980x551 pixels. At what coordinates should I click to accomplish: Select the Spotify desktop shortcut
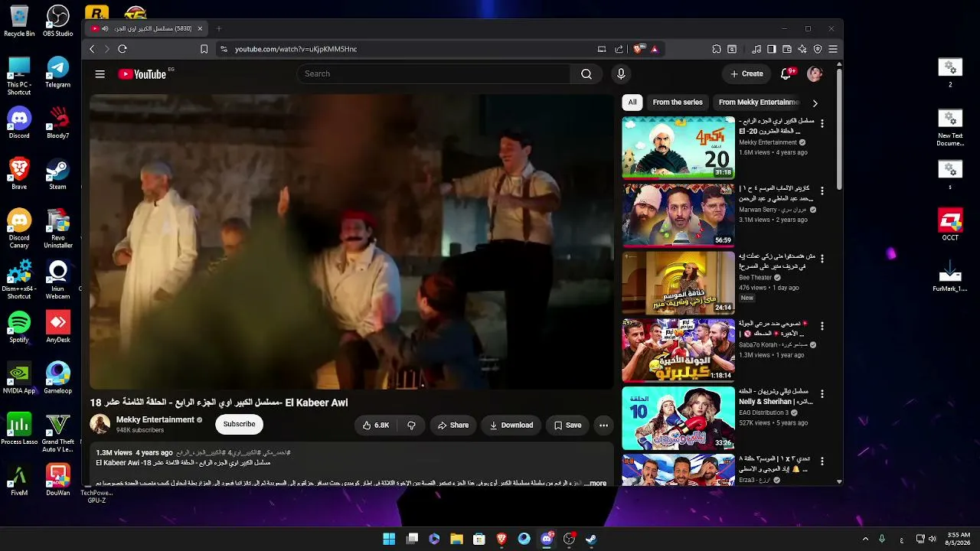pos(19,328)
